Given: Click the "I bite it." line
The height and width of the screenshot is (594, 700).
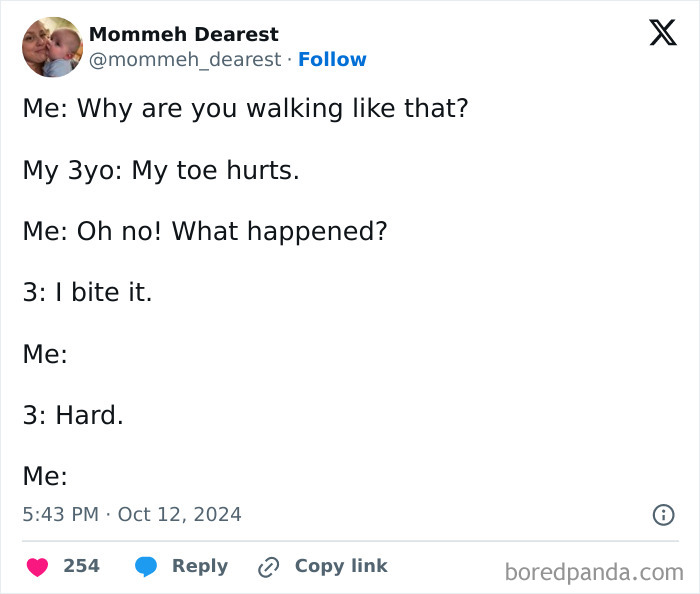Looking at the screenshot, I should tap(88, 292).
